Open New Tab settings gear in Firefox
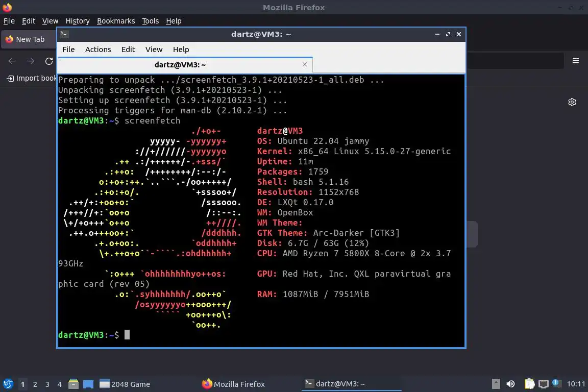 (x=572, y=102)
